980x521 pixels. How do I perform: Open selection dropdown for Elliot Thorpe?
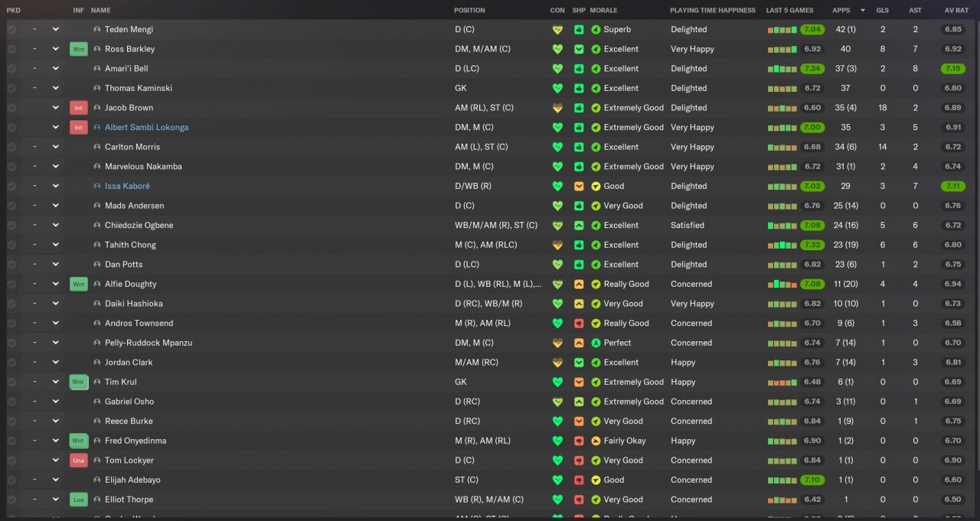tap(55, 500)
